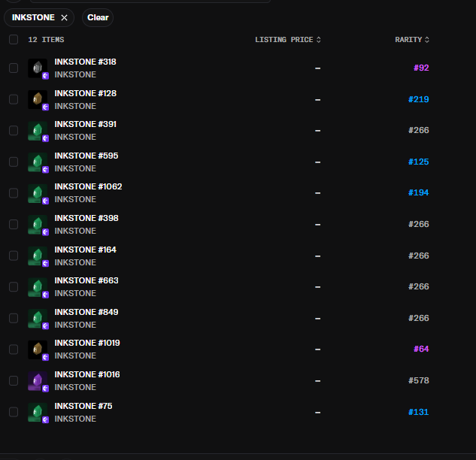This screenshot has width=476, height=460.
Task: Click collection name under INKSTONE #1016
Action: [x=75, y=387]
